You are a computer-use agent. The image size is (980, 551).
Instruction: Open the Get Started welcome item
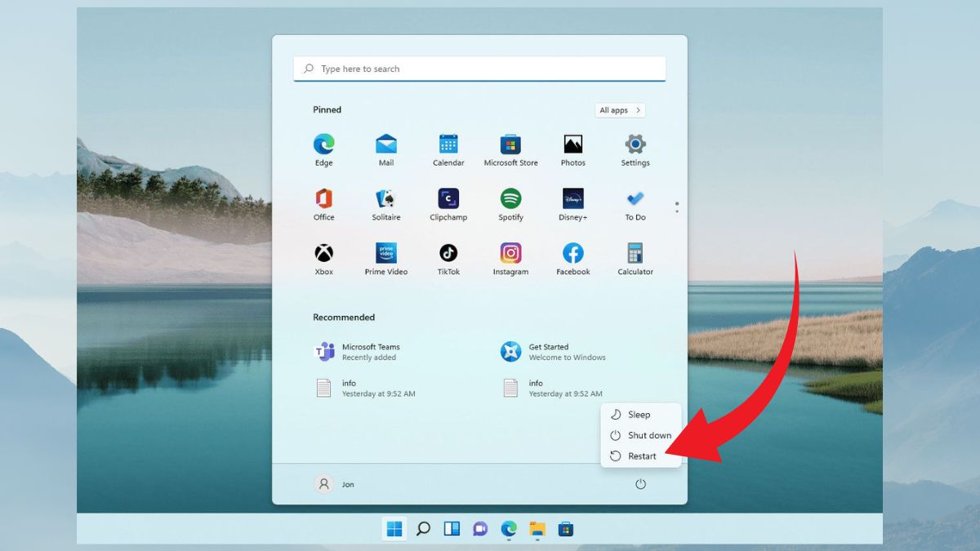point(553,352)
